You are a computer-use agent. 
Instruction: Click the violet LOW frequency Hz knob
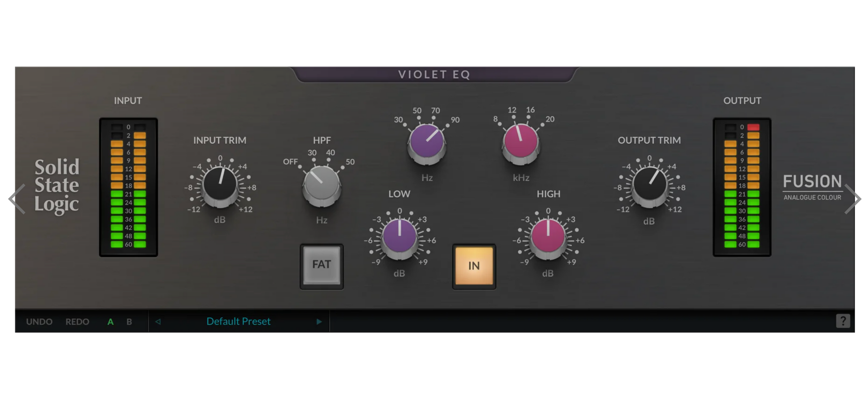click(427, 144)
